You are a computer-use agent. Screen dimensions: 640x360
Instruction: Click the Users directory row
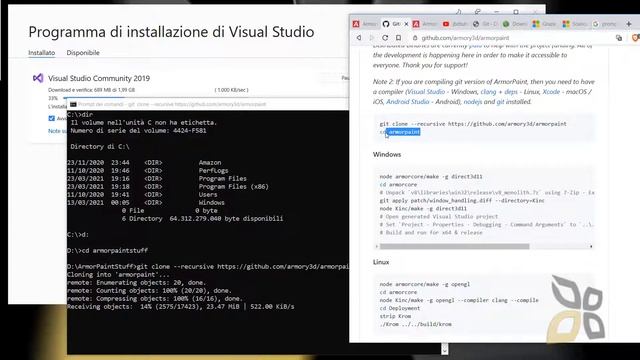pyautogui.click(x=142, y=195)
